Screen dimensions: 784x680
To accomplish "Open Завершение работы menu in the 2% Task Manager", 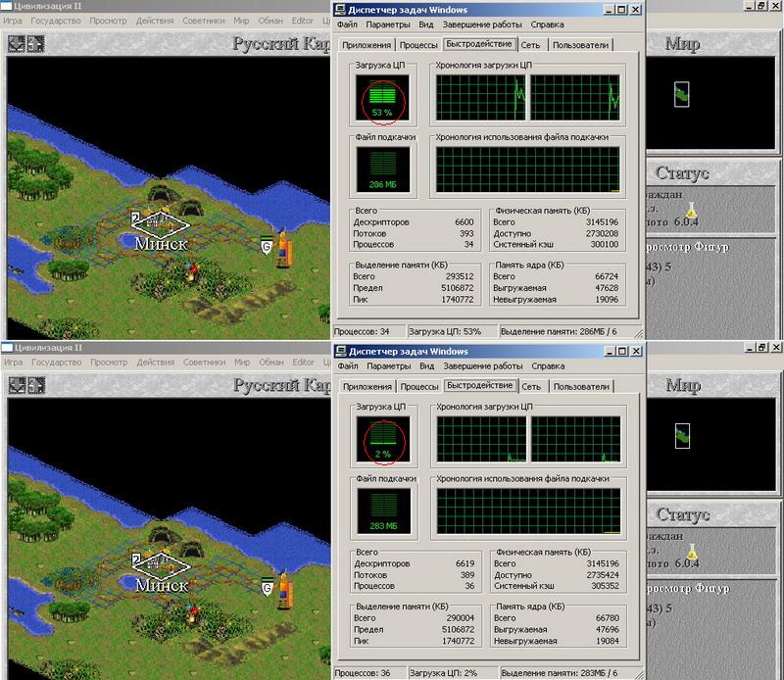I will click(483, 366).
